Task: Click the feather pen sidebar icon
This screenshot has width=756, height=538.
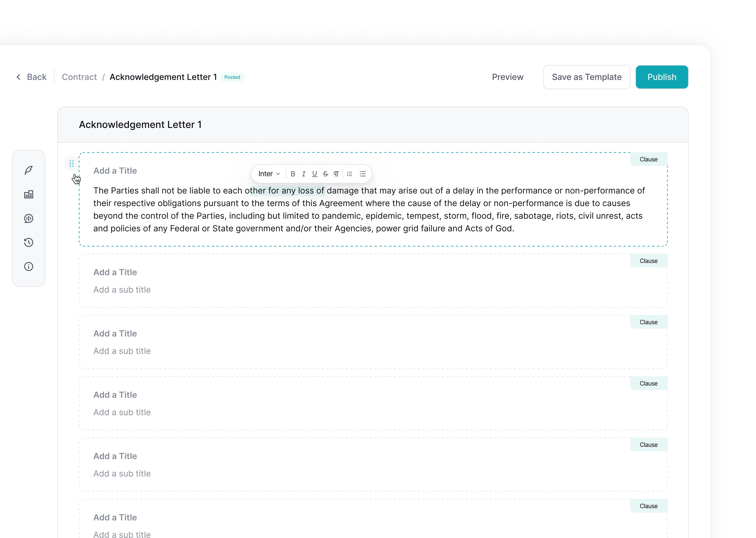Action: pos(29,170)
